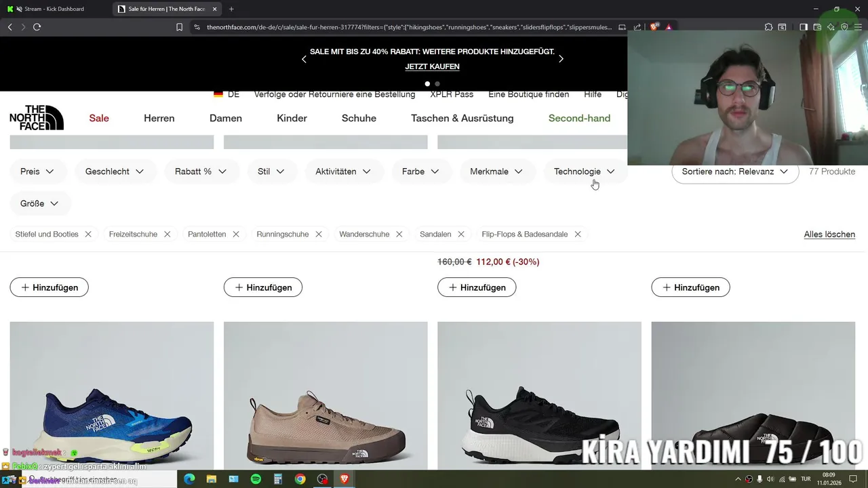Expand the Preis filter dropdown
The height and width of the screenshot is (488, 868).
[x=37, y=171]
